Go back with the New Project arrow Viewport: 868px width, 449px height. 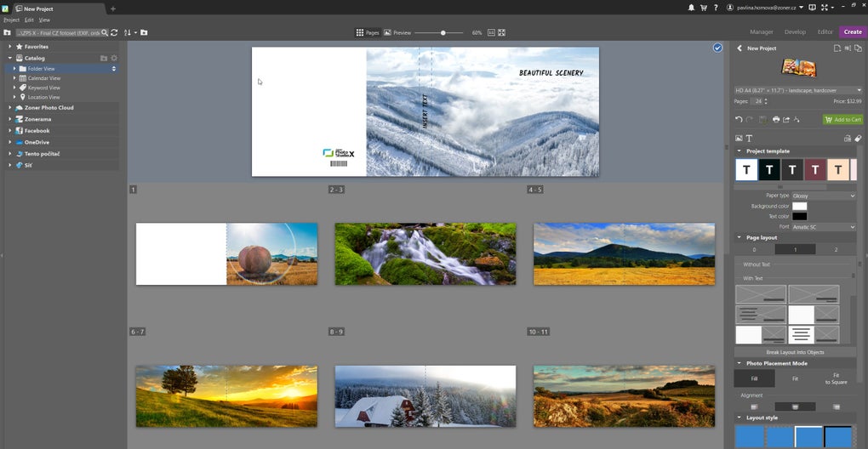pos(739,48)
